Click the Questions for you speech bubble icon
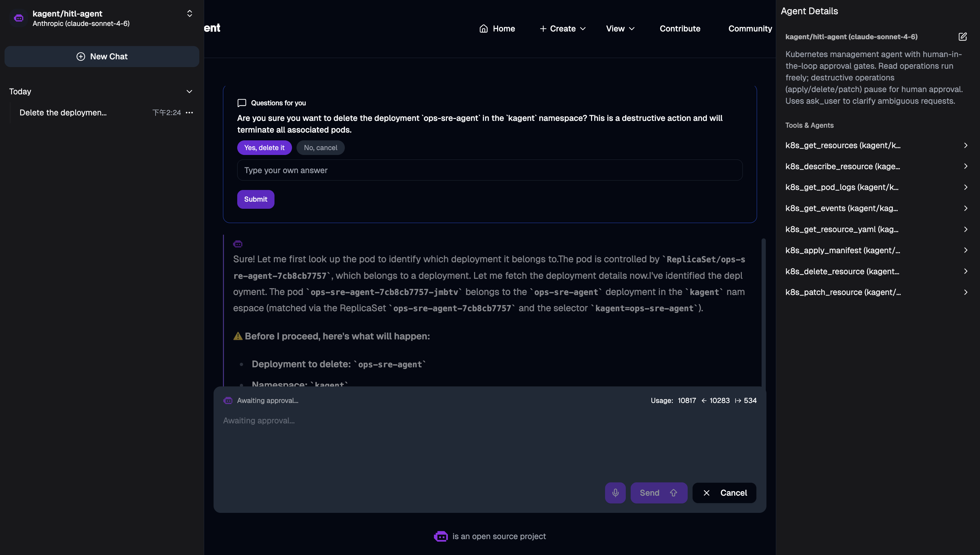 (241, 103)
